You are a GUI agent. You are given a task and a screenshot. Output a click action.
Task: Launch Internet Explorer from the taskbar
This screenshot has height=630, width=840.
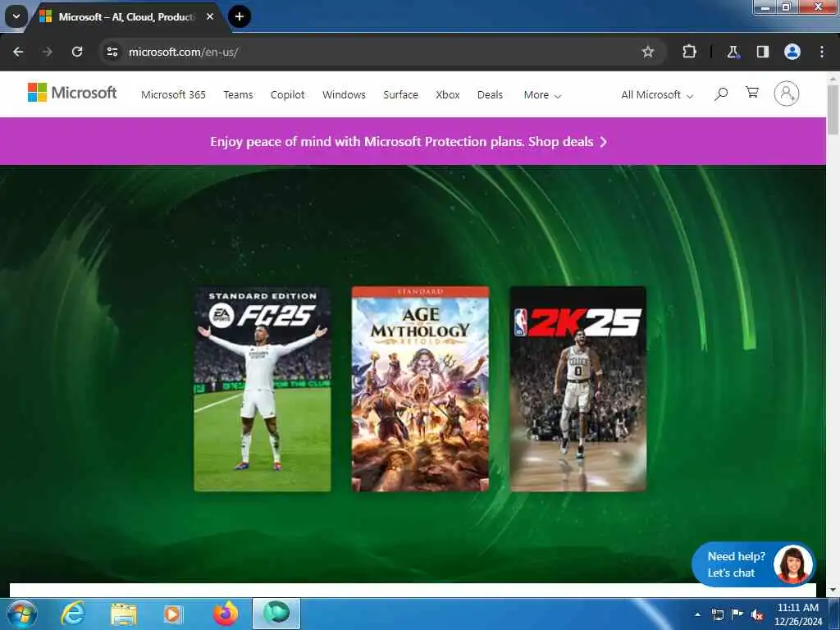click(72, 614)
